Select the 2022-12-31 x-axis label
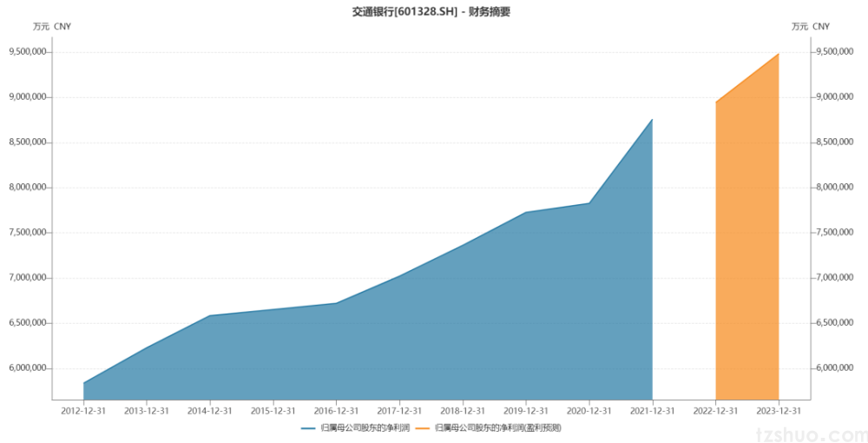This screenshot has height=443, width=868. pos(716,411)
